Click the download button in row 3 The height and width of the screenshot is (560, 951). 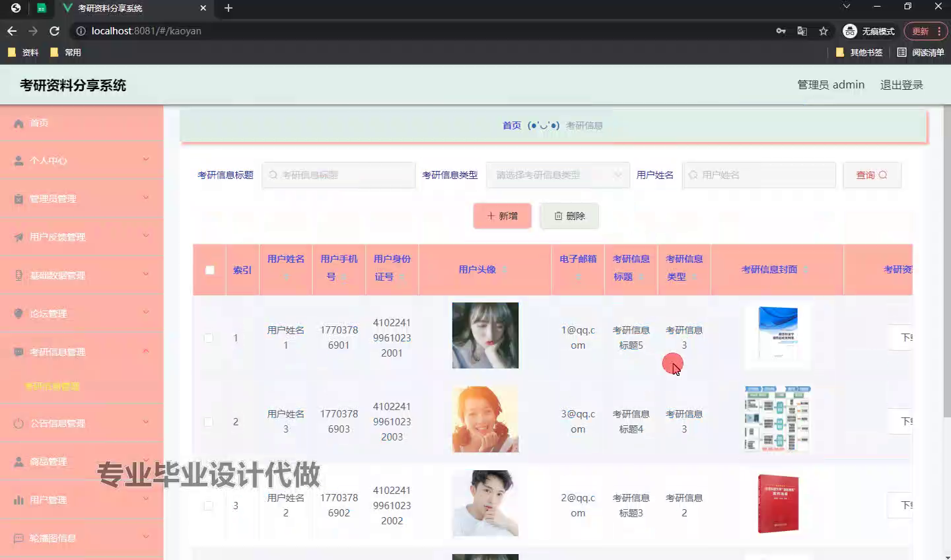click(x=901, y=505)
